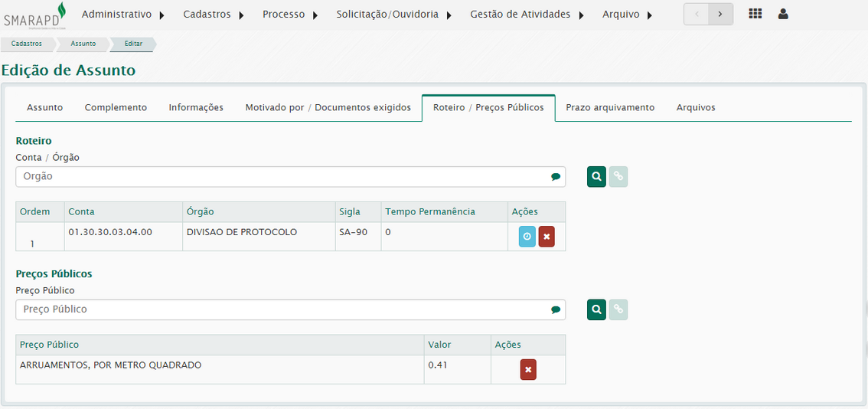The image size is (868, 409).
Task: Go to Assunto in the breadcrumb
Action: (x=83, y=44)
